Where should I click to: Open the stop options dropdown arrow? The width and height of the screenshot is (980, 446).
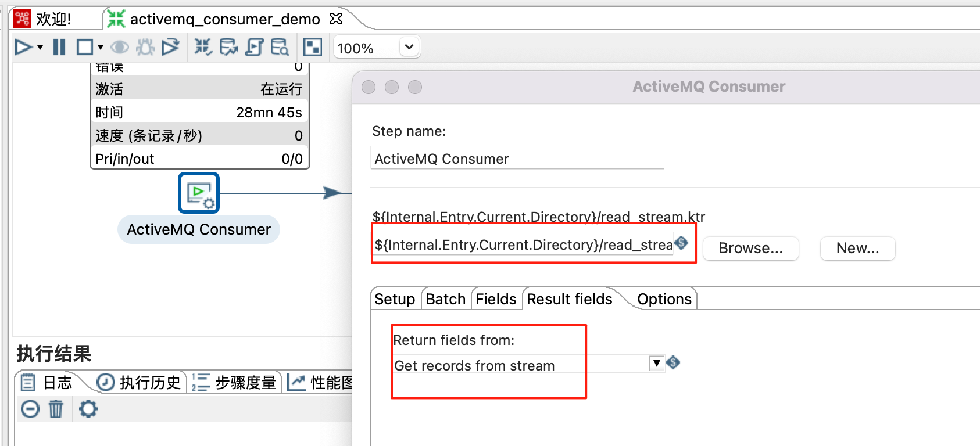101,48
